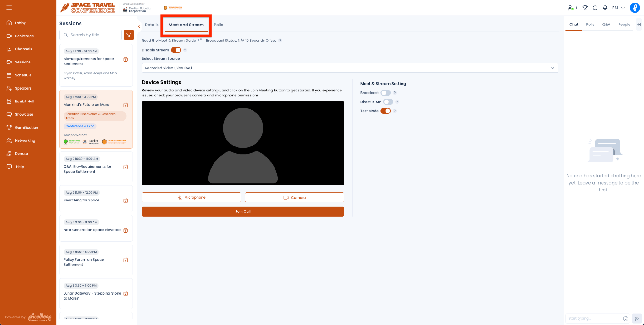Show help for Broadcast Status offset
This screenshot has height=325, width=644.
[x=280, y=41]
